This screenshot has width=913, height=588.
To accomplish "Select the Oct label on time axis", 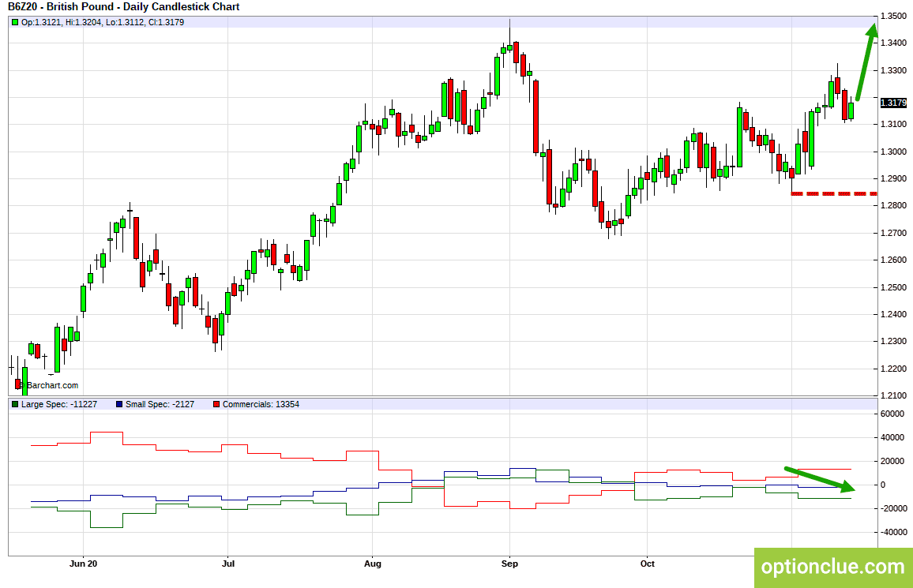I will tap(647, 564).
